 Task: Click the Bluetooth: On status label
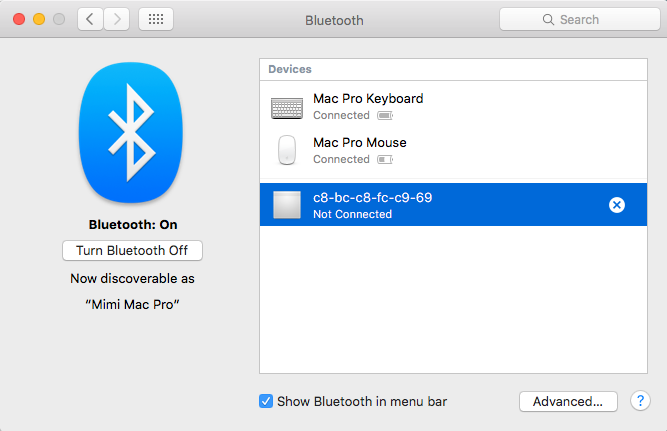pyautogui.click(x=133, y=225)
